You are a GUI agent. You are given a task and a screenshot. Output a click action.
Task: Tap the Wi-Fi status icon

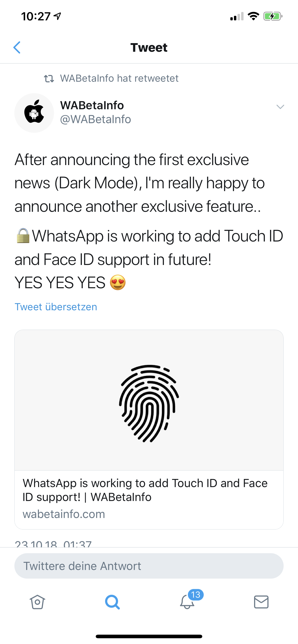click(253, 17)
